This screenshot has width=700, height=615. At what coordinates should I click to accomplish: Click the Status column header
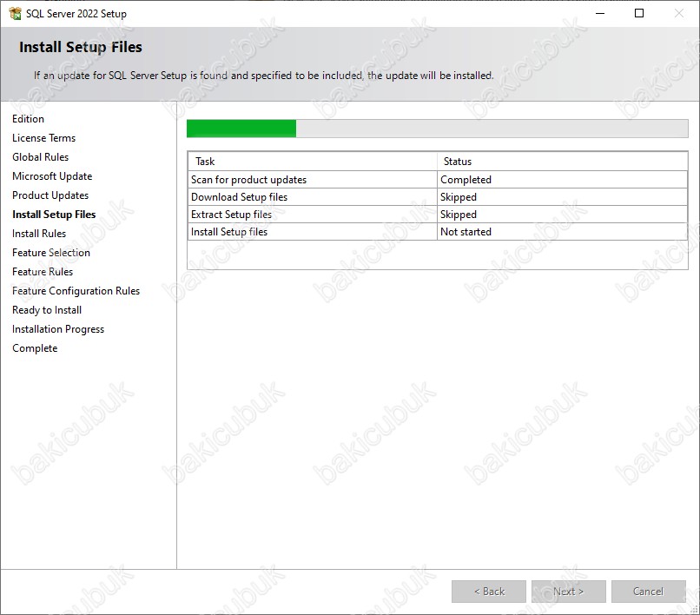click(x=562, y=162)
